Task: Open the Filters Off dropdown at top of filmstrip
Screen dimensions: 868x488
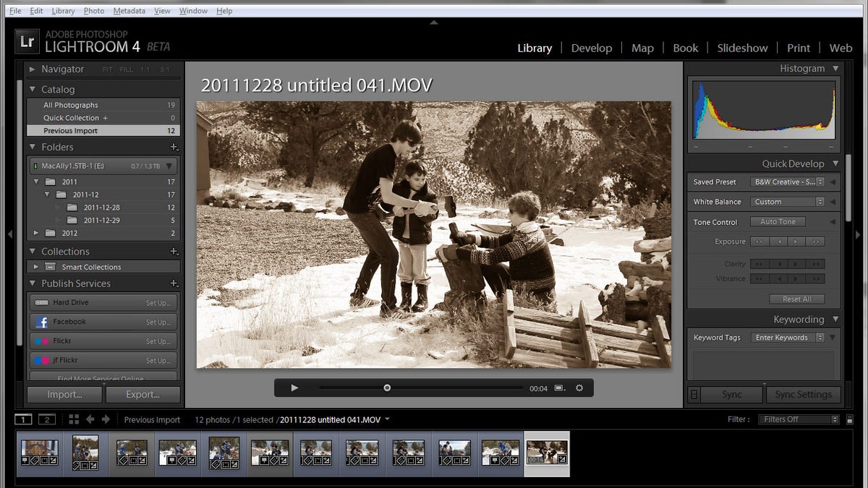Action: tap(799, 419)
